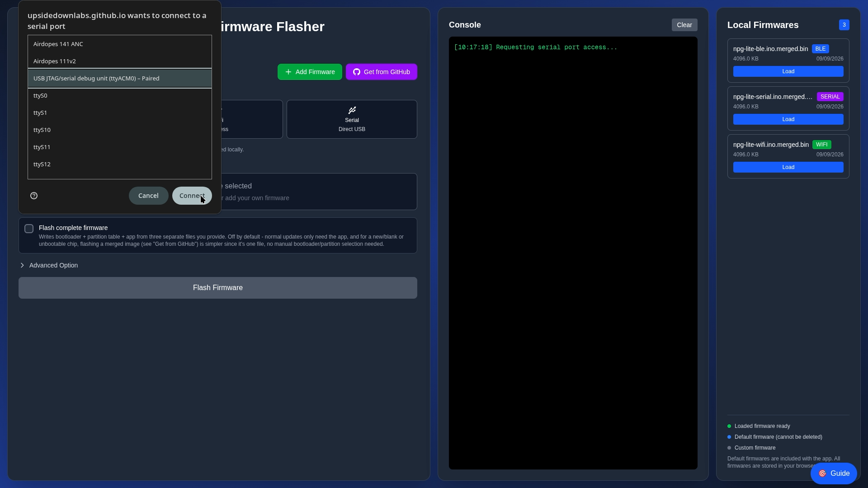
Task: Click the Local Firmwares heading
Action: pos(763,25)
